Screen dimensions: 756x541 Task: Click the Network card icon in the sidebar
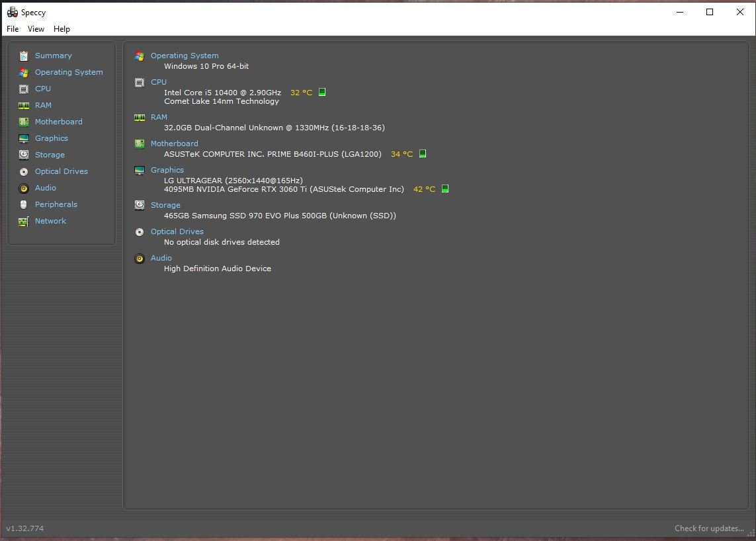pyautogui.click(x=24, y=222)
